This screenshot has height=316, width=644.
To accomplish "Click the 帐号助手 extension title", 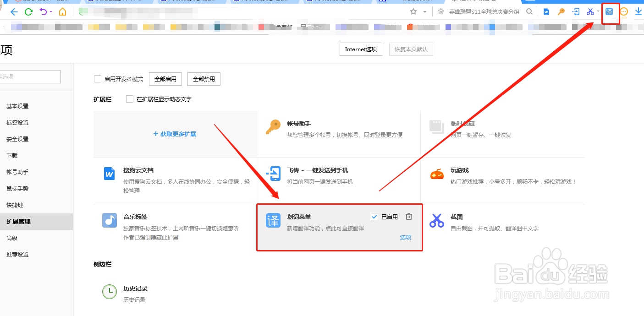I will pos(299,124).
